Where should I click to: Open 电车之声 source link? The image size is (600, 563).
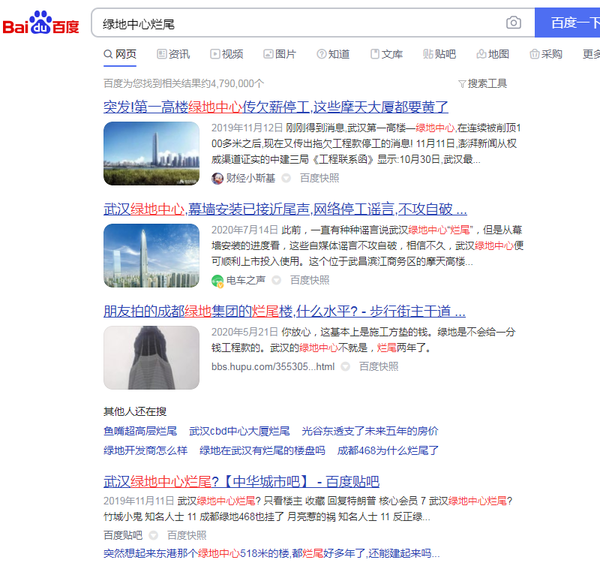[246, 281]
